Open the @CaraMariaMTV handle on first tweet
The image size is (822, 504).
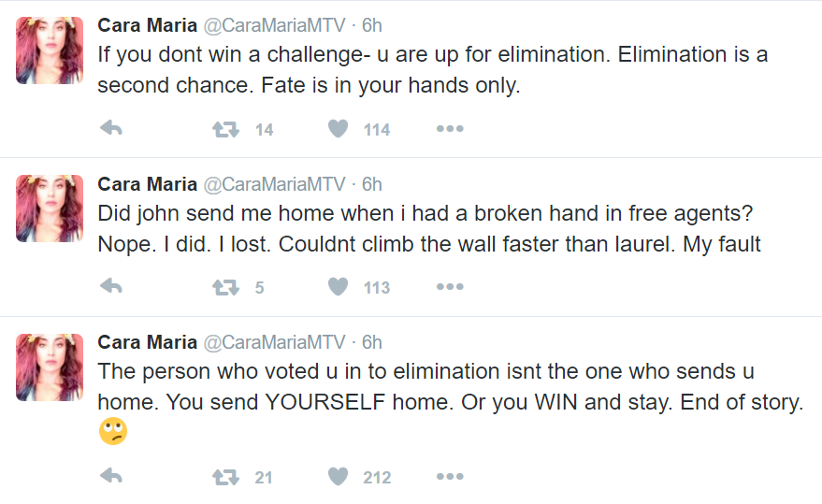[x=274, y=25]
